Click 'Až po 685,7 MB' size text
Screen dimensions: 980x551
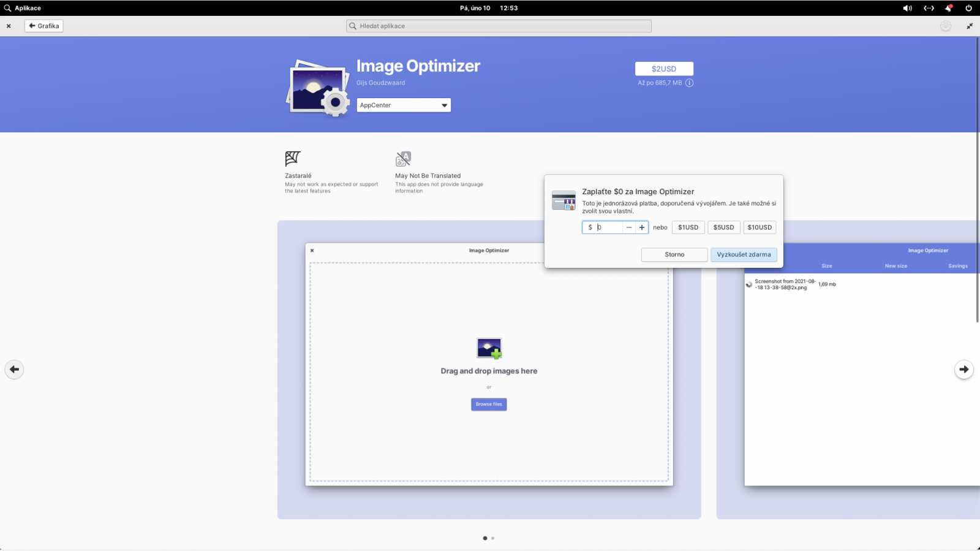point(660,83)
